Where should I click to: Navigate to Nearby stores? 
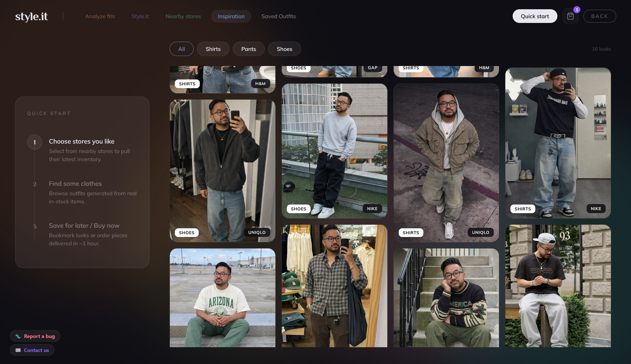point(183,16)
